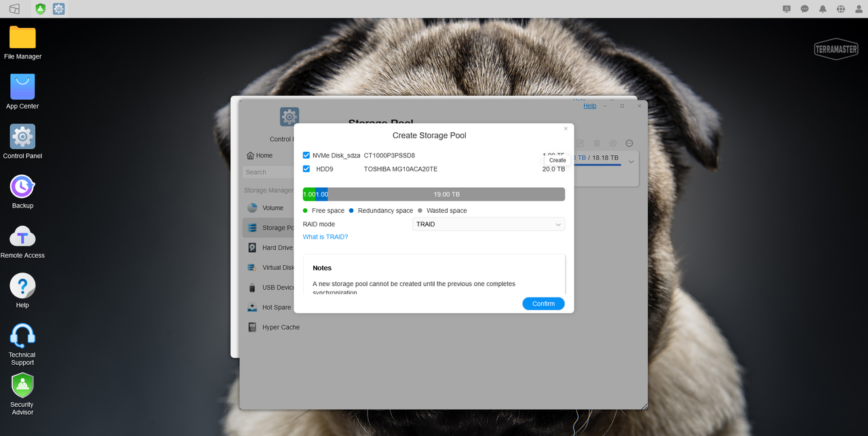
Task: Open Security Advisor desktop icon
Action: point(22,394)
